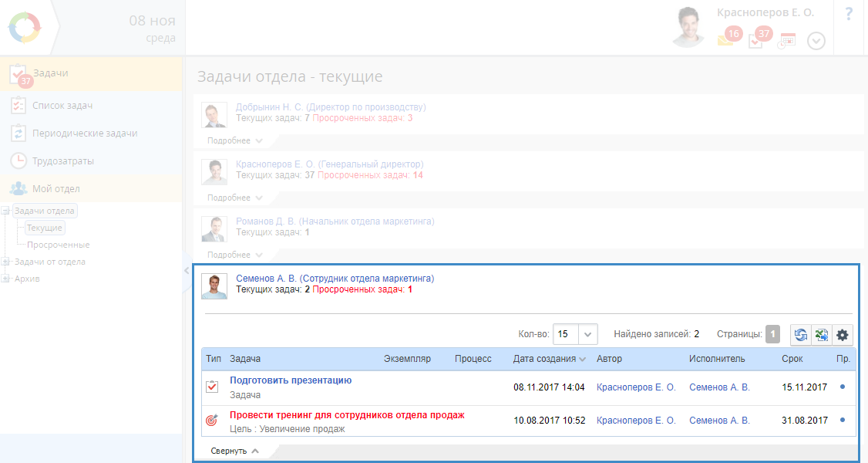Viewport: 868px width, 463px height.
Task: Open table settings gear icon
Action: click(x=843, y=335)
